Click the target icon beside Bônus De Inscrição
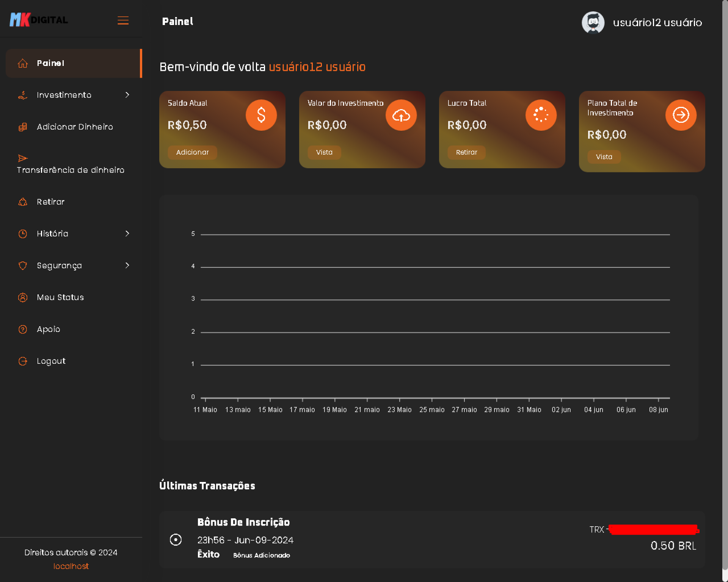Screen dimensions: 728x582 [x=176, y=539]
